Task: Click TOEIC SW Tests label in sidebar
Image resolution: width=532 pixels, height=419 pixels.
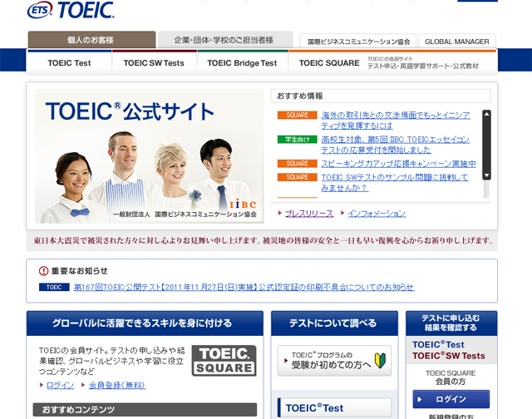Action: click(449, 356)
